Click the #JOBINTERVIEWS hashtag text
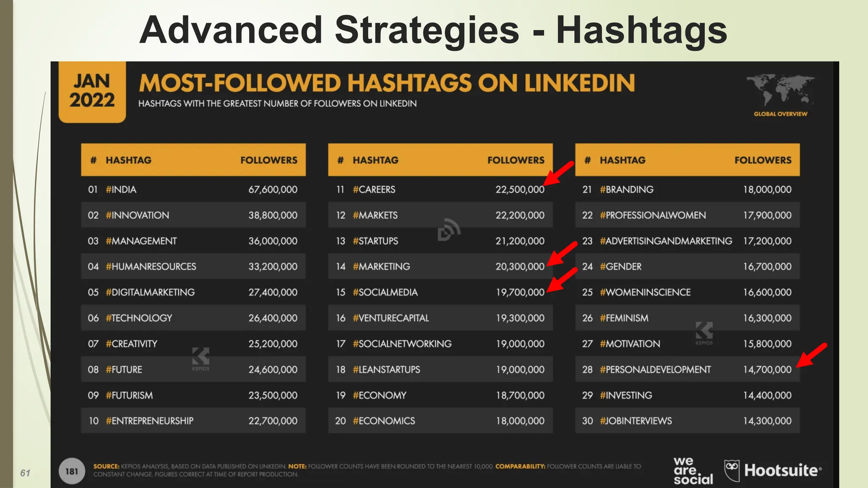This screenshot has height=488, width=868. (636, 421)
